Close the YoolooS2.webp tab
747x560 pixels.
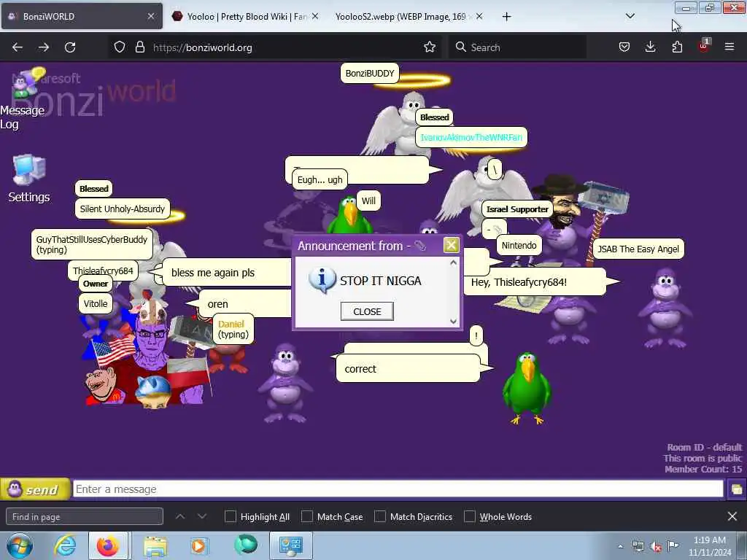(x=479, y=16)
